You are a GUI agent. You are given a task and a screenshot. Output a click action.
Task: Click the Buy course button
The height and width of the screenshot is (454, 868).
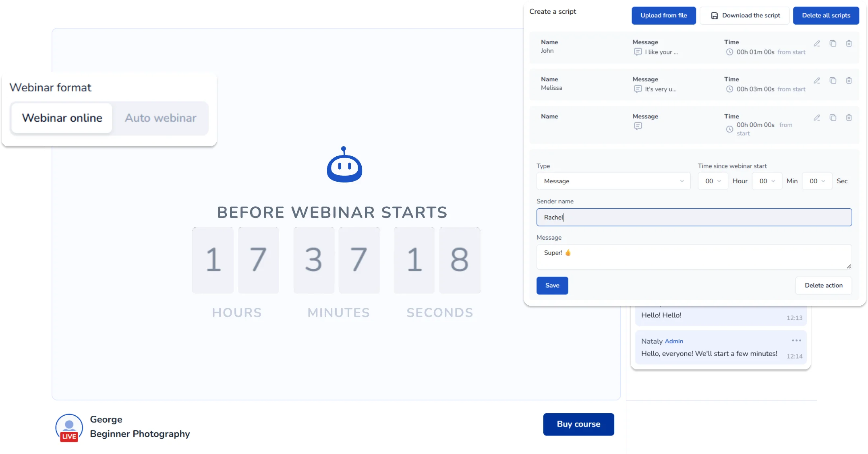[x=578, y=424]
